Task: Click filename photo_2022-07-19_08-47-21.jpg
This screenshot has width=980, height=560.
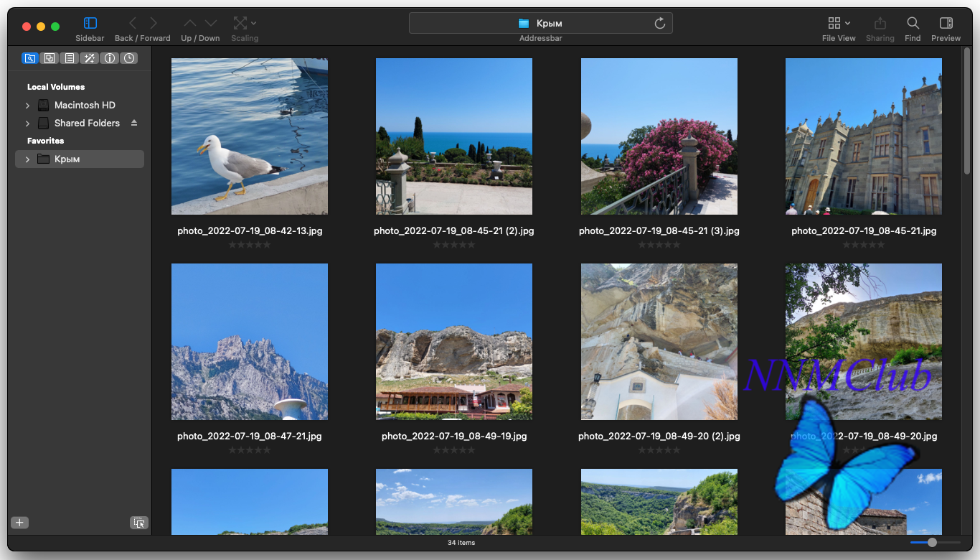Action: coord(250,436)
